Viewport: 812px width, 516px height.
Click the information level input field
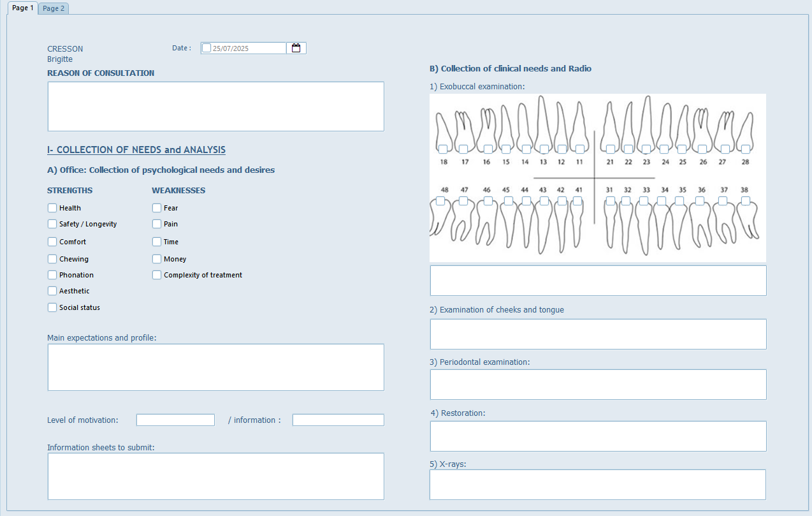point(338,420)
